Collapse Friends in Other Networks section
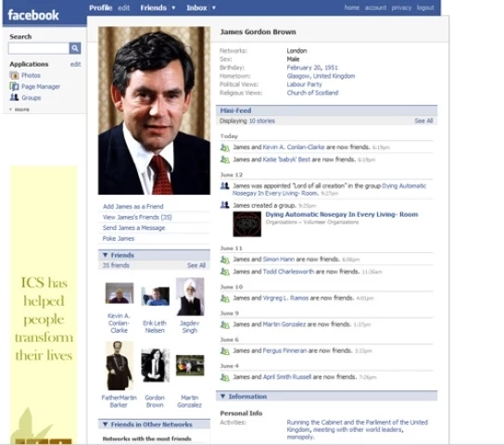504x445 pixels. click(x=105, y=425)
